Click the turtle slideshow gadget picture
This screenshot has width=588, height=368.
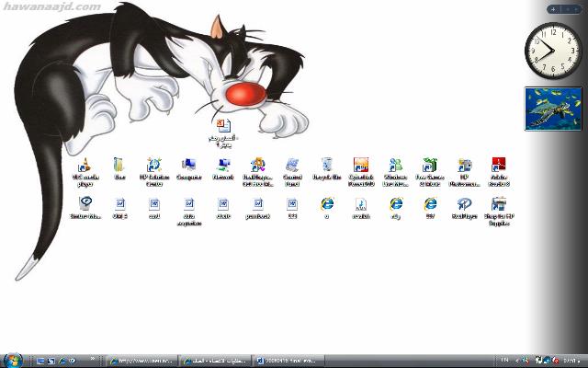[x=553, y=109]
